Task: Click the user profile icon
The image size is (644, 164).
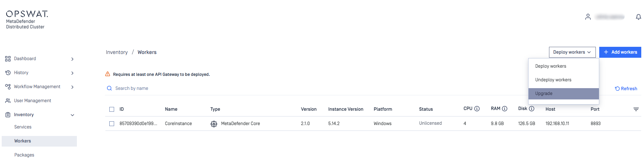Action: coord(588,17)
